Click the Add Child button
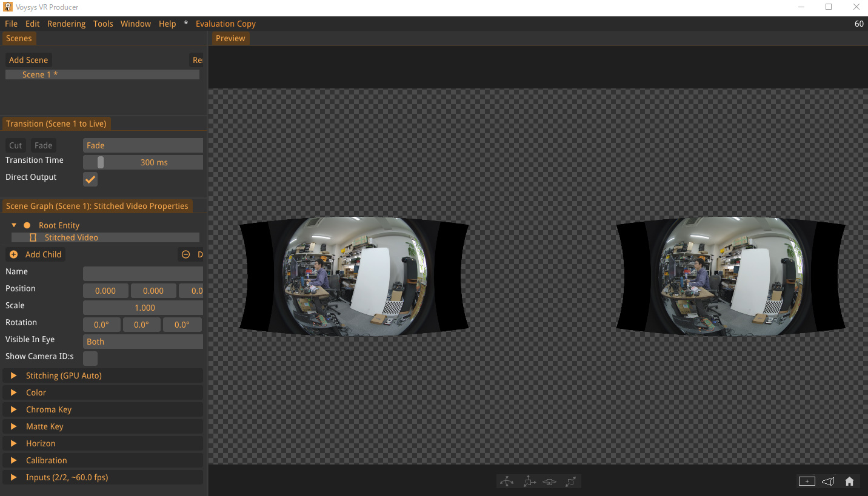868x496 pixels. [36, 254]
